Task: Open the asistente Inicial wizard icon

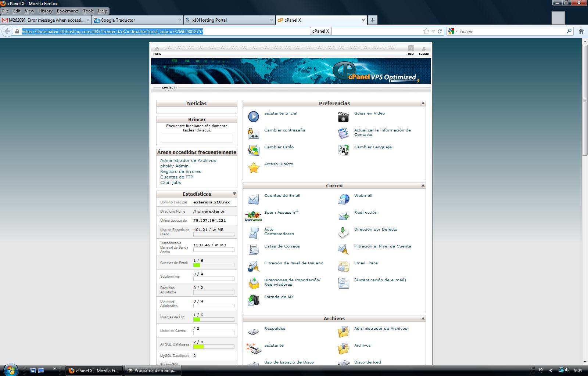Action: [254, 117]
